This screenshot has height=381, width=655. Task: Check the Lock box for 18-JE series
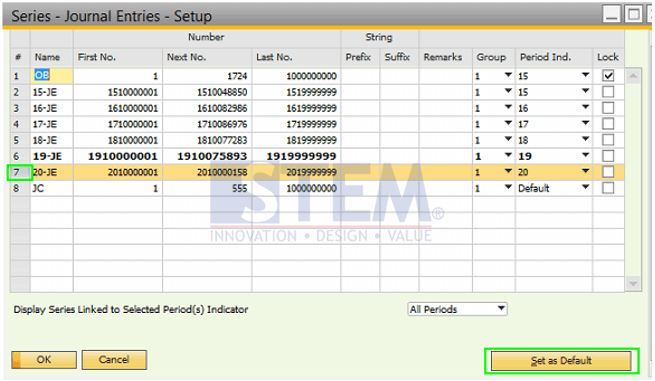click(x=608, y=140)
